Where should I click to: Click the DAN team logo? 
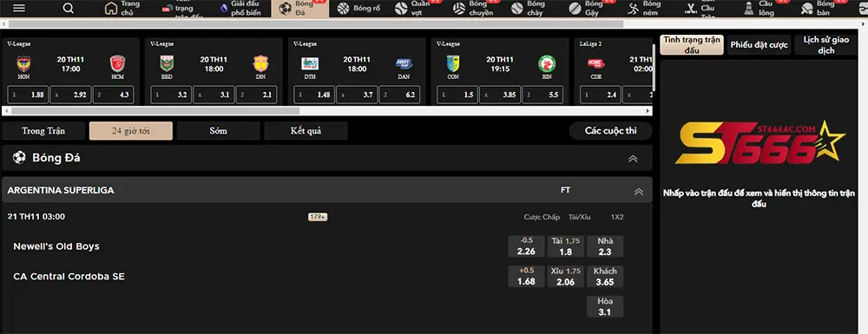(404, 63)
